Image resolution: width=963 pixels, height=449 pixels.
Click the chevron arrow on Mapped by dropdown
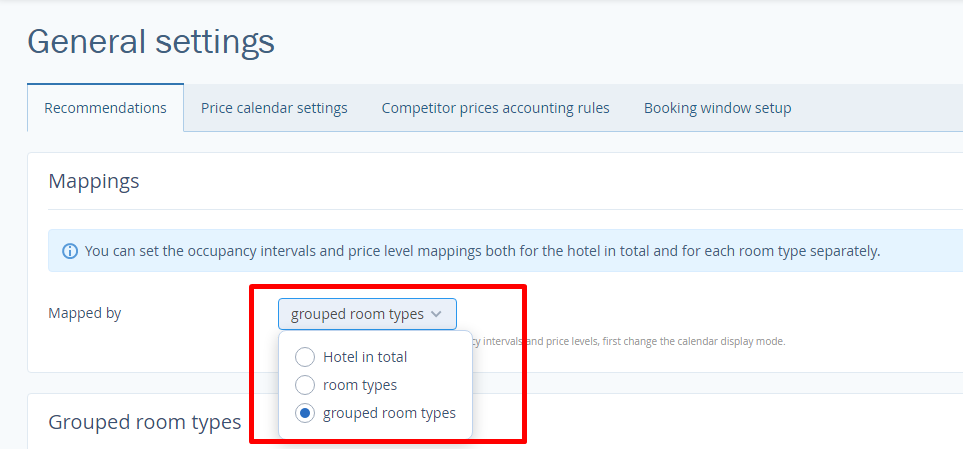coord(436,314)
